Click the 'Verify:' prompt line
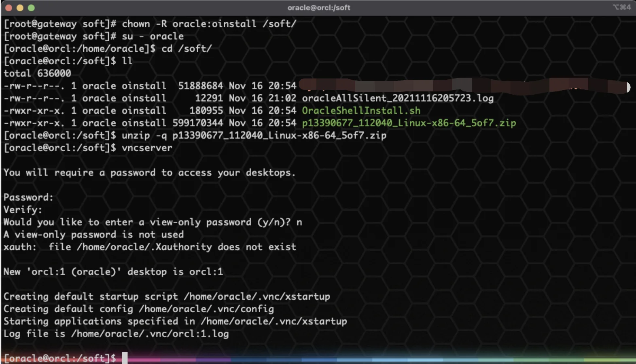The width and height of the screenshot is (636, 364). pos(23,210)
